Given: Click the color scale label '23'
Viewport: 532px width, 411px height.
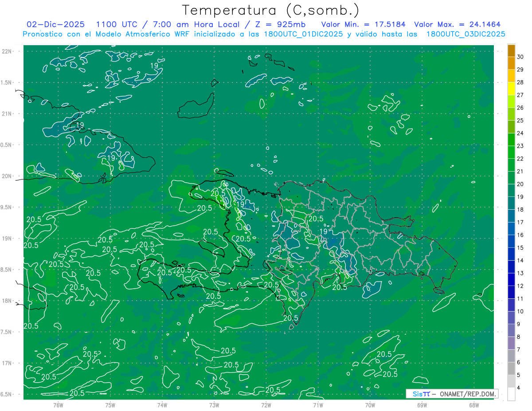Looking at the screenshot, I should 520,146.
